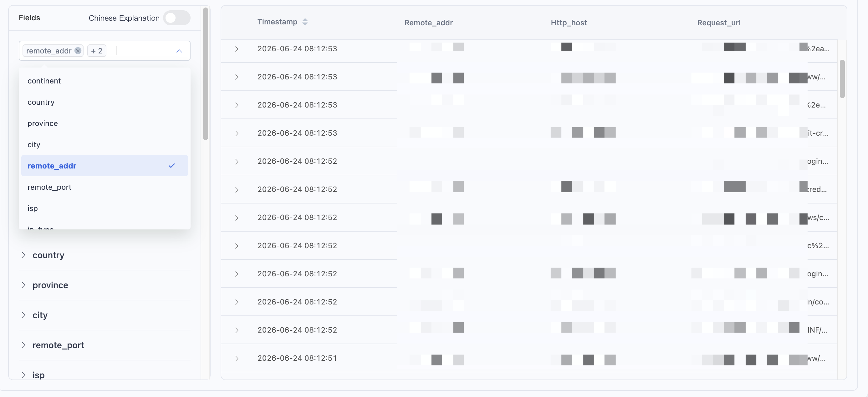Expand the 08:12:51 log row
Screen dimensions: 868x397
point(237,358)
